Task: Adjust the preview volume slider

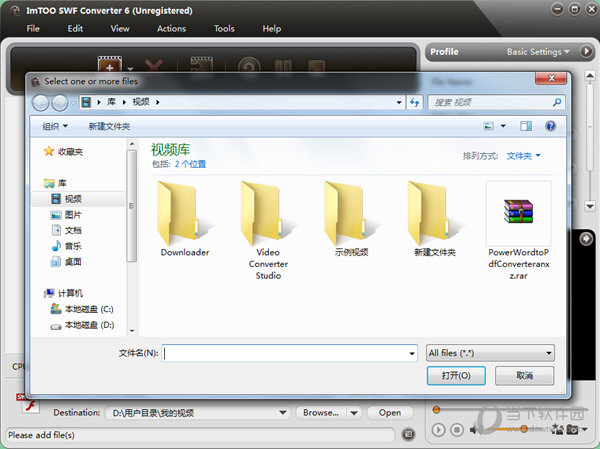Action: tap(523, 428)
